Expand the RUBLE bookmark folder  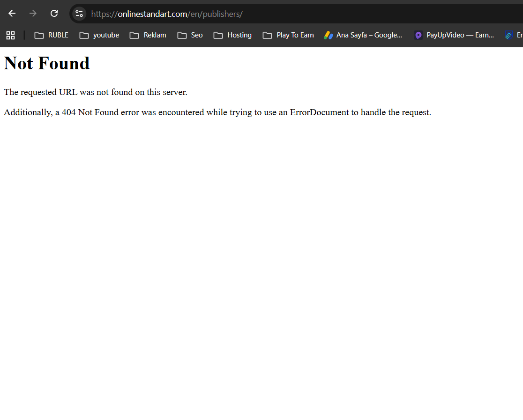pyautogui.click(x=52, y=35)
